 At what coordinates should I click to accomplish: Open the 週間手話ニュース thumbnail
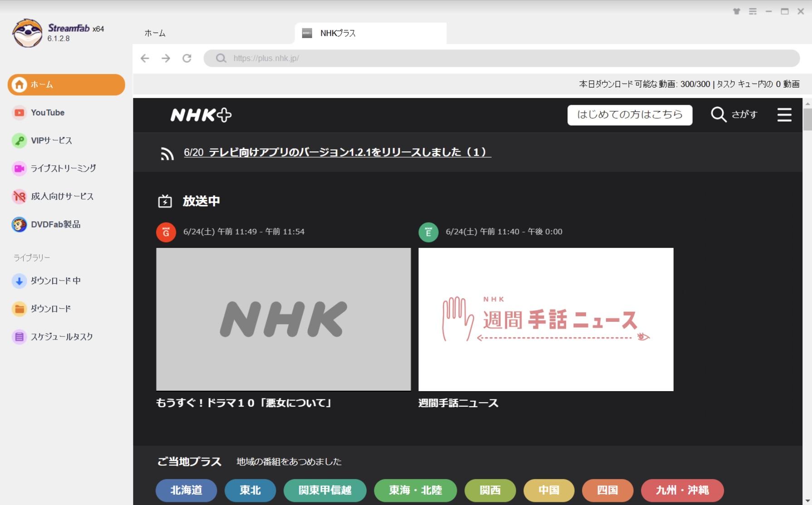click(x=546, y=319)
